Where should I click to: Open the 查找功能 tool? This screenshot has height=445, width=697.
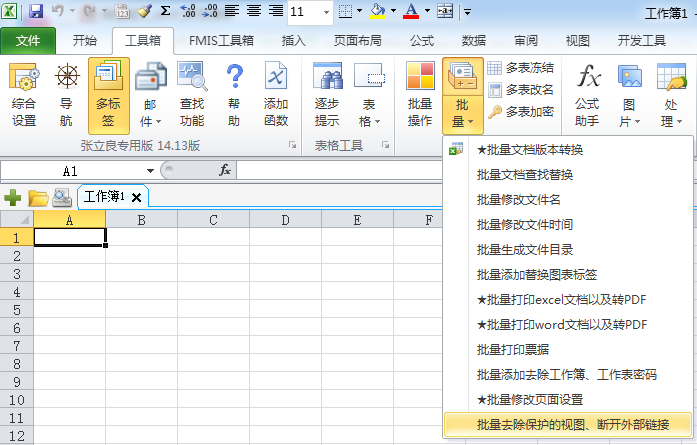[192, 95]
